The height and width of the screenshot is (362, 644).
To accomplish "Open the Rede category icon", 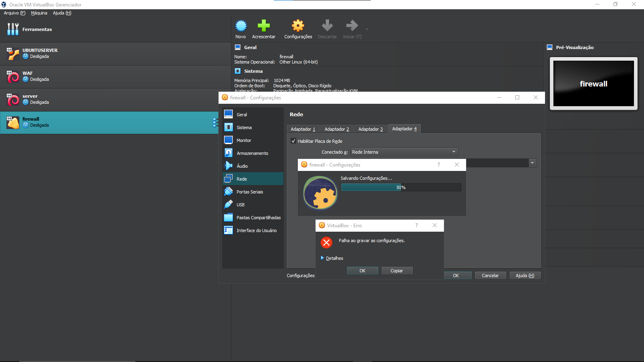I will (228, 179).
